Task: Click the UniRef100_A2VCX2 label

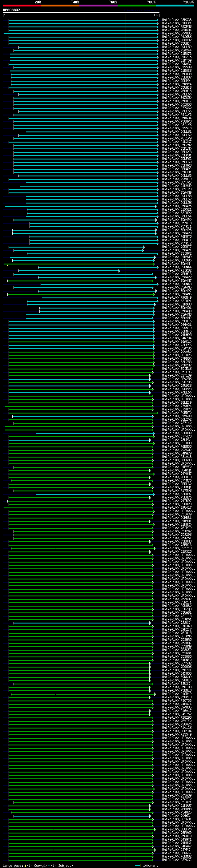Action: (176, 860)
